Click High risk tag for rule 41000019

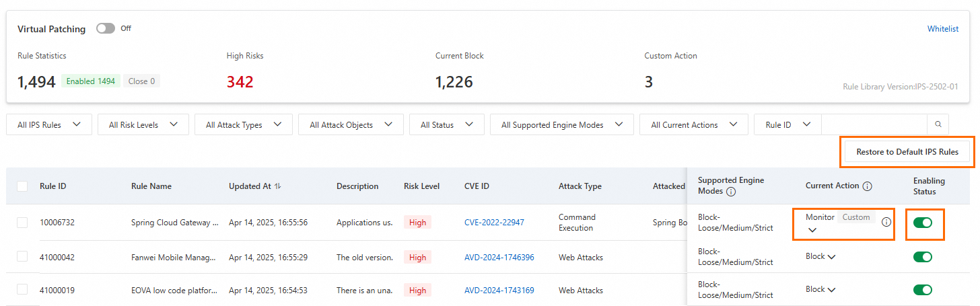(x=417, y=291)
